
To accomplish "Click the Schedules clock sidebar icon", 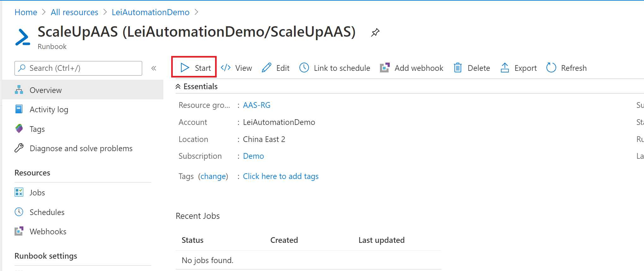I will pos(19,212).
